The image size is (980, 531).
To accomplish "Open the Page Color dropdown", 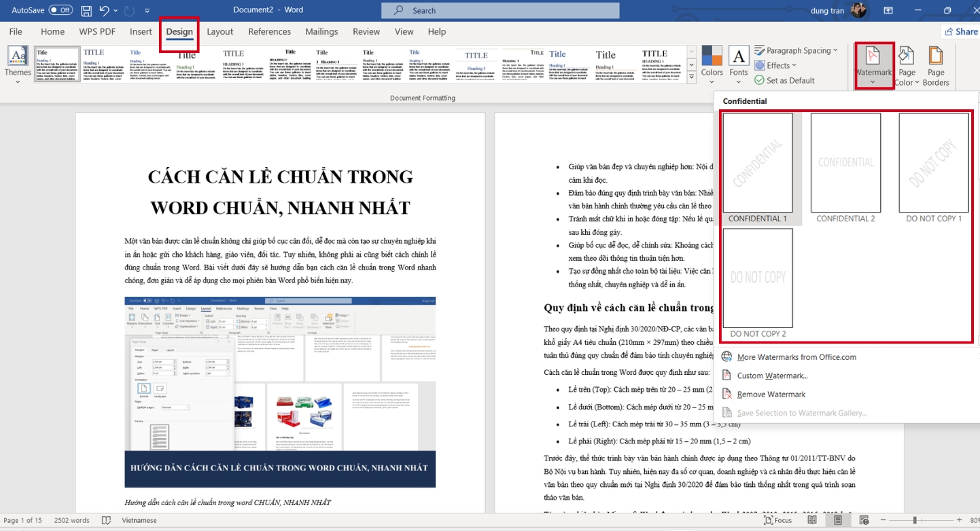I will pyautogui.click(x=907, y=65).
